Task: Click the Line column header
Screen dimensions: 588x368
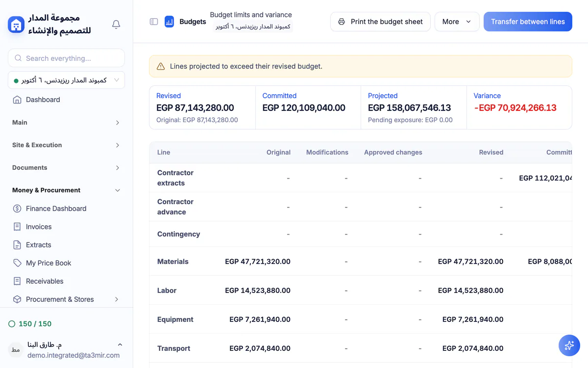Action: tap(164, 152)
